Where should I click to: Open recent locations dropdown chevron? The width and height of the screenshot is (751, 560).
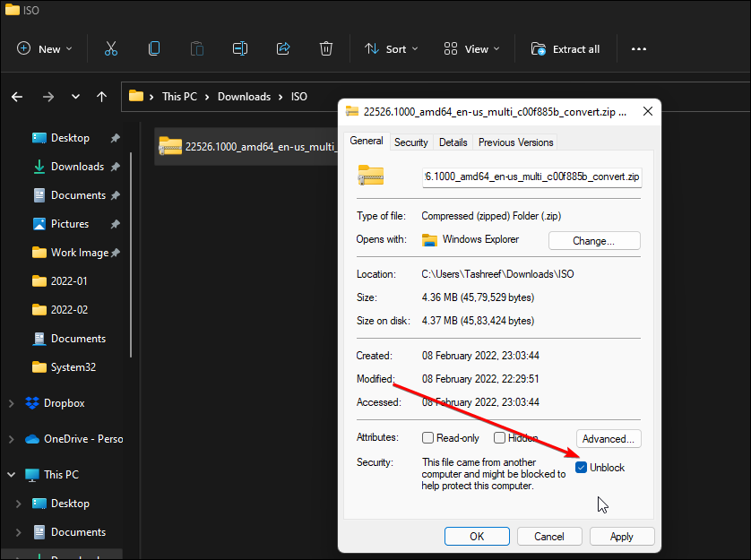(x=75, y=97)
